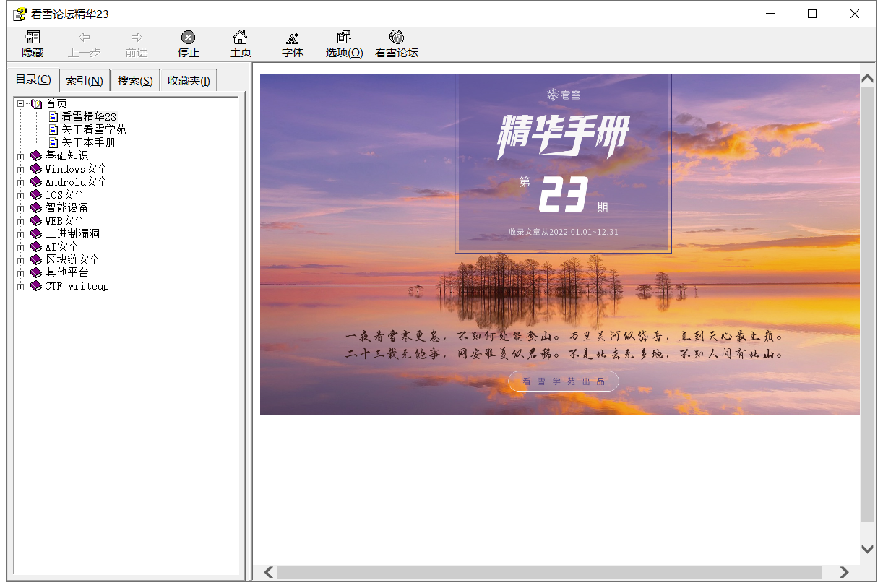
Task: Minimize the 看雪论坛精华23 window
Action: point(769,14)
